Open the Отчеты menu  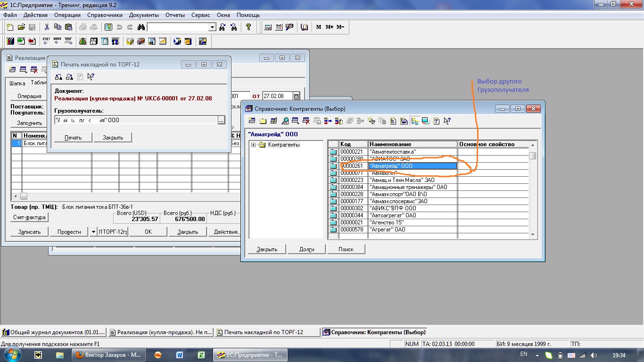click(x=175, y=15)
